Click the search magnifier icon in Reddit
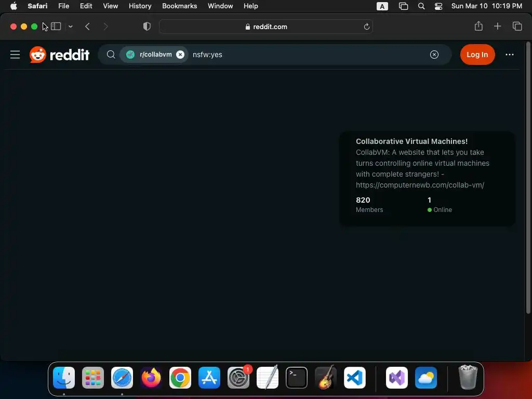The height and width of the screenshot is (399, 532). point(111,55)
